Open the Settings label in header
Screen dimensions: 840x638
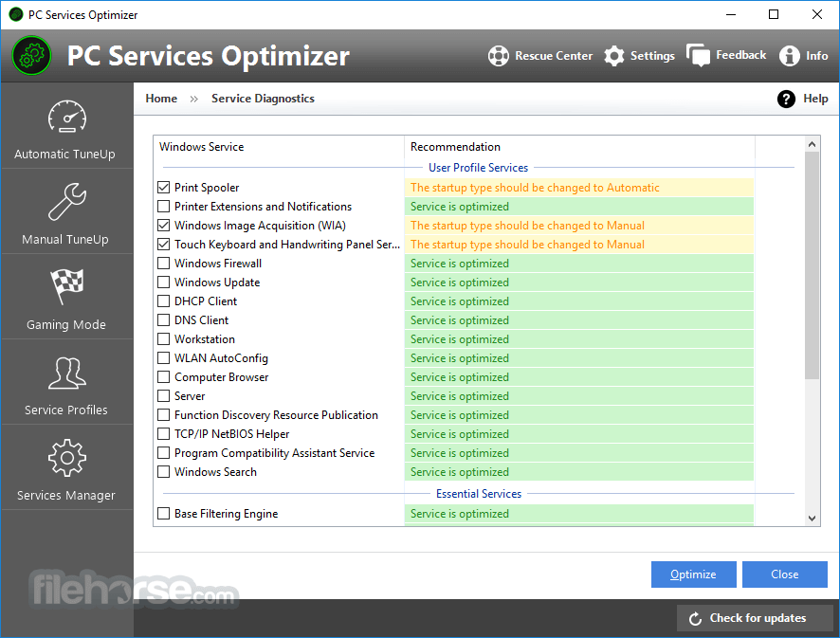652,56
